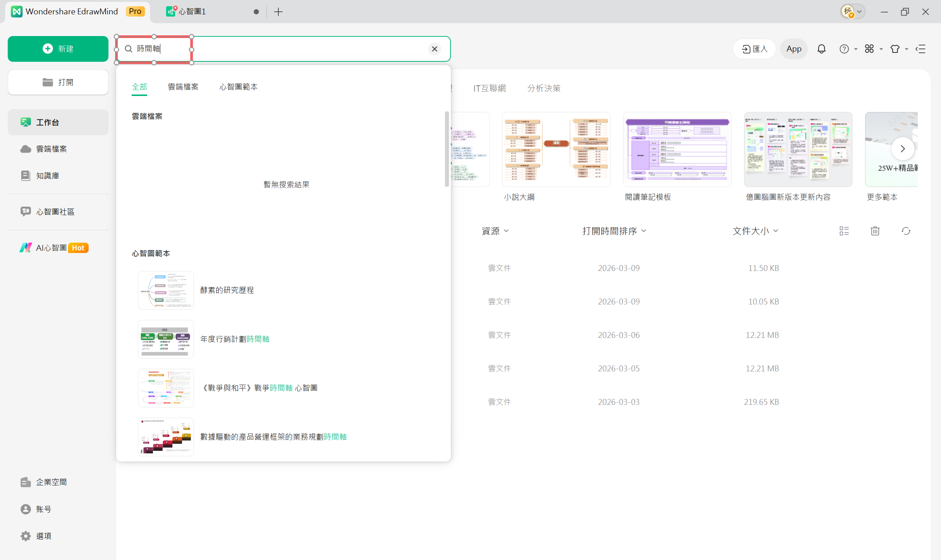Open the notifications bell
Screen dimensions: 941x560
(x=821, y=49)
